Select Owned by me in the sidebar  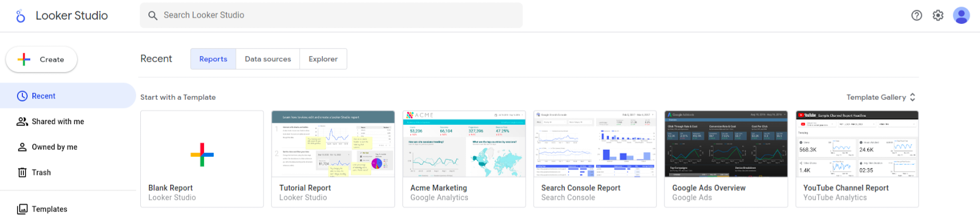point(68,147)
